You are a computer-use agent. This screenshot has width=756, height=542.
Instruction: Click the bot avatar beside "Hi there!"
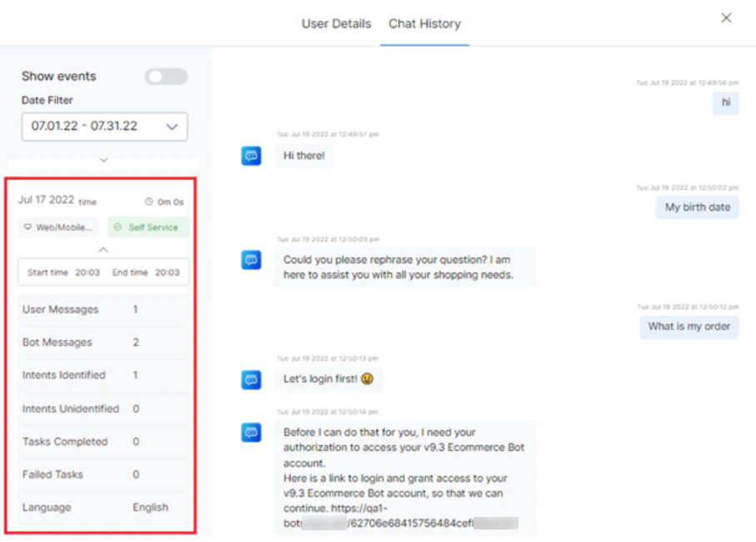251,155
